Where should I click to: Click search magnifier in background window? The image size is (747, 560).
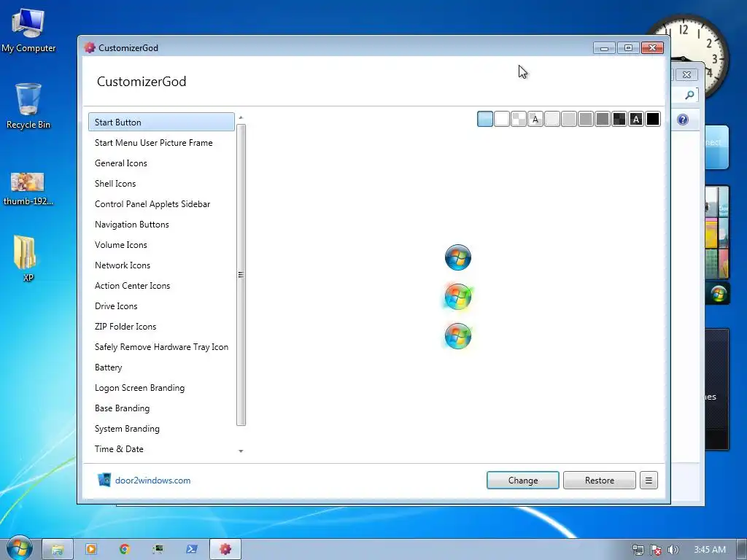tap(689, 96)
